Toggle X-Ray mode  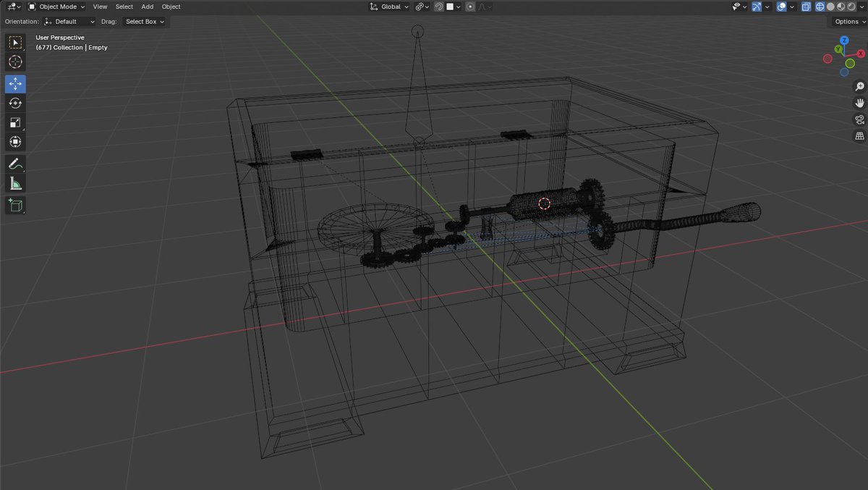(x=807, y=7)
